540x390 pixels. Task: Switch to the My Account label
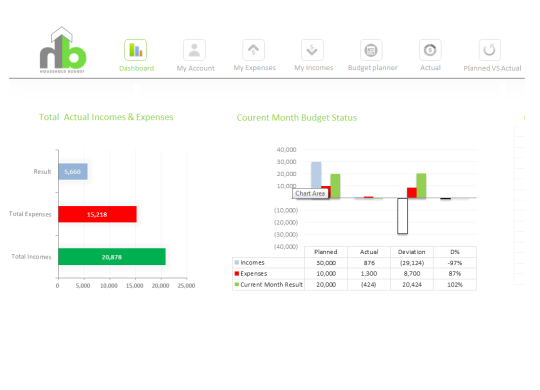pos(196,68)
